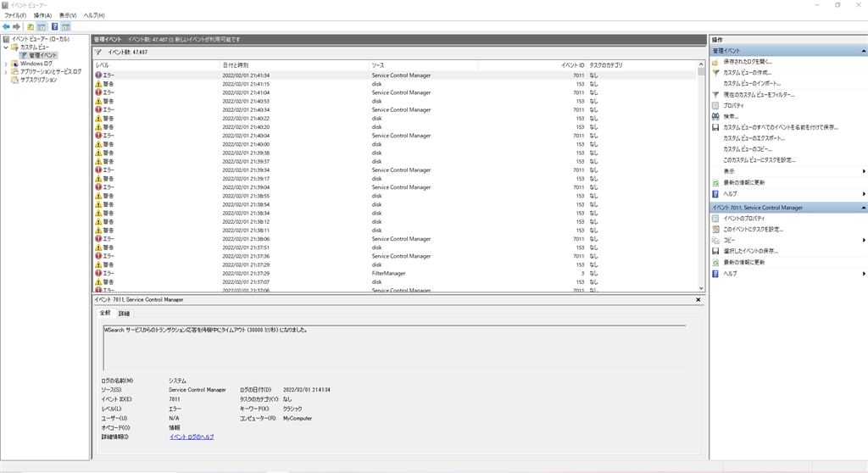Image resolution: width=868 pixels, height=473 pixels.
Task: Click error icon on 21:41:04 row
Action: 98,92
